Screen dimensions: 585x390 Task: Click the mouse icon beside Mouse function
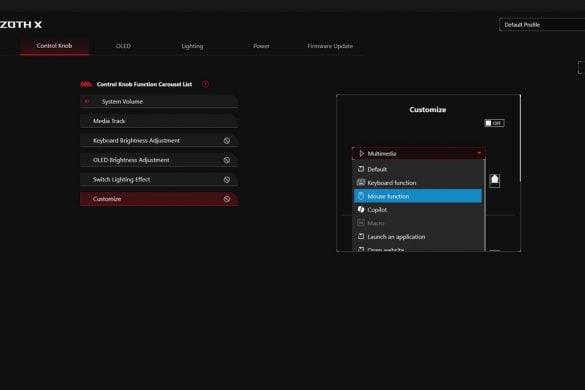(x=361, y=196)
